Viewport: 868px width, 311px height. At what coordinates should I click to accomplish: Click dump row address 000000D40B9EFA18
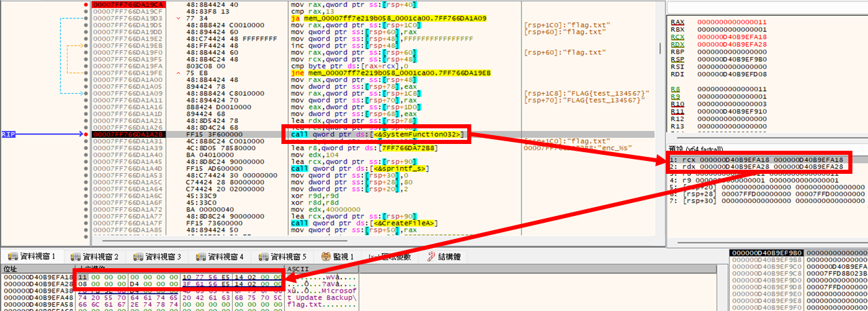[x=38, y=277]
